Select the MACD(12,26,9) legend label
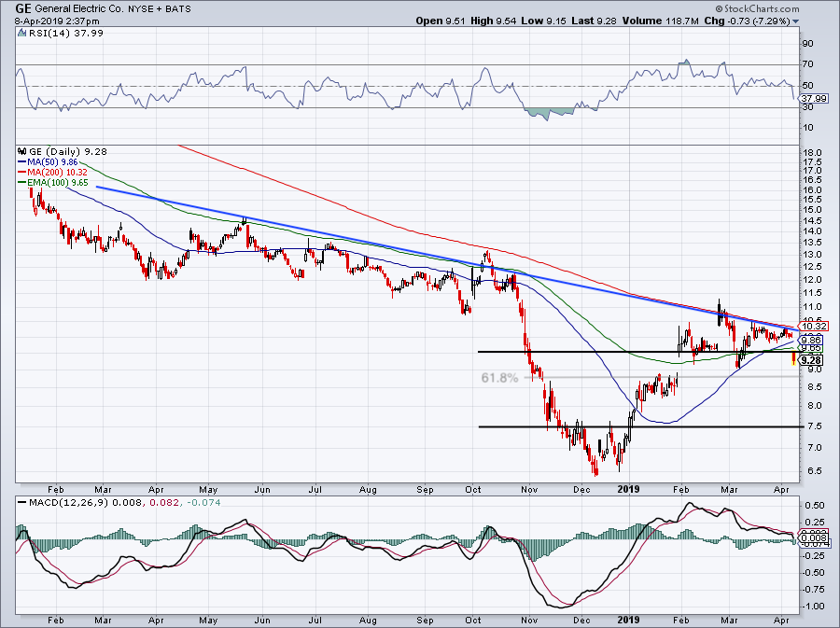This screenshot has width=840, height=628. coord(67,503)
